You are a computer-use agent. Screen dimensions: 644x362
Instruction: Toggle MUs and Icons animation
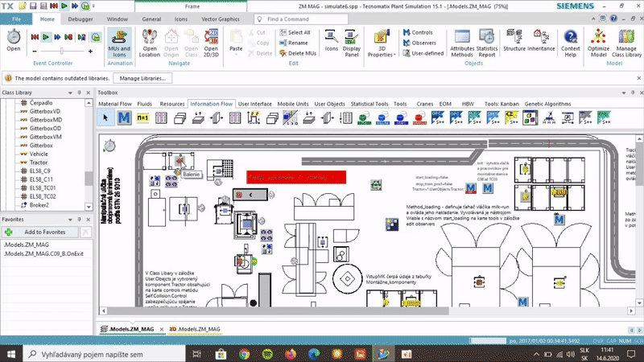click(119, 43)
